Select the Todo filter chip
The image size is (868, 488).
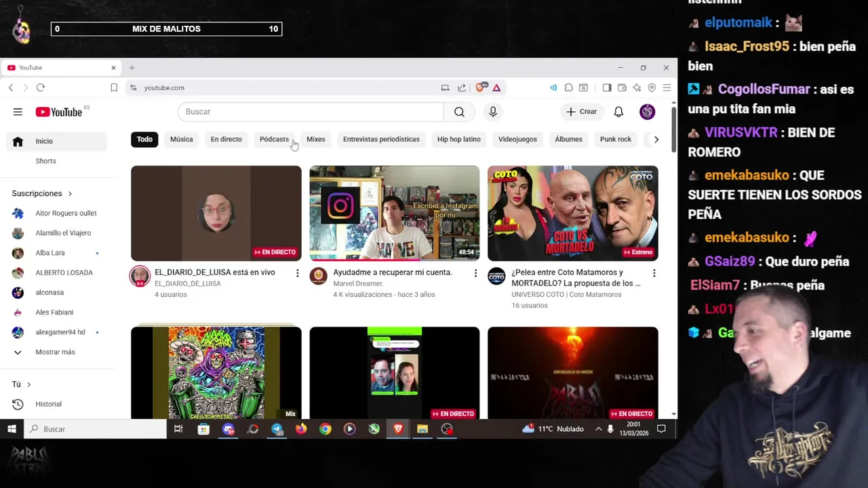pos(144,139)
